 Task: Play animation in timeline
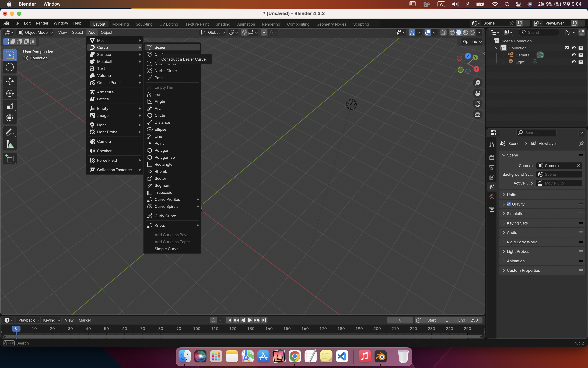250,320
